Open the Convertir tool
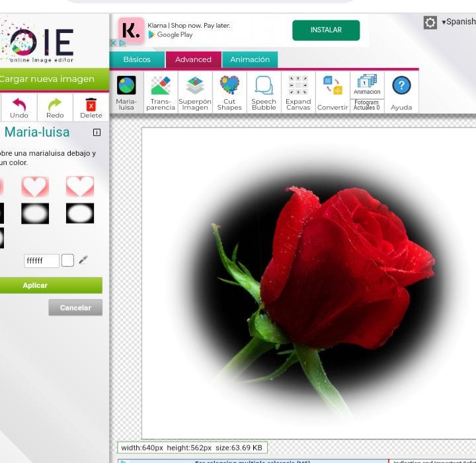Viewport: 476px width, 463px height. (333, 92)
